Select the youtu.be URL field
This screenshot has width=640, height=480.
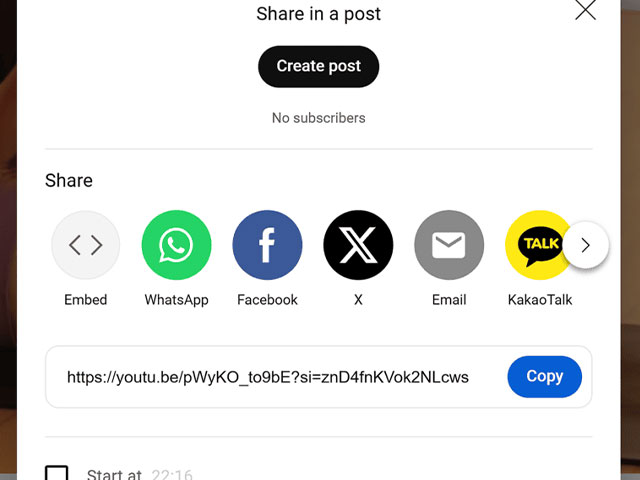coord(268,377)
